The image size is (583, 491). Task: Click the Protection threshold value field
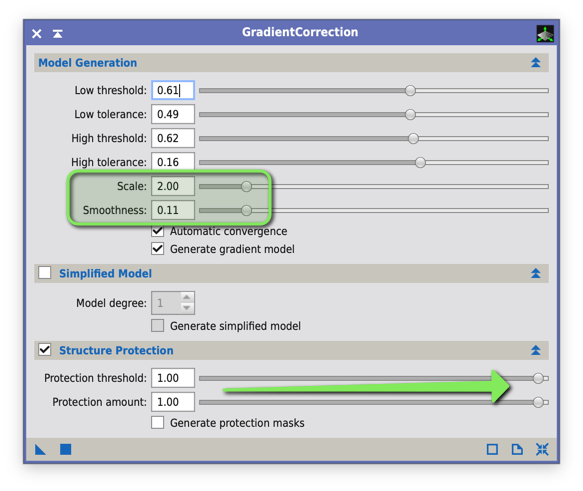click(173, 378)
